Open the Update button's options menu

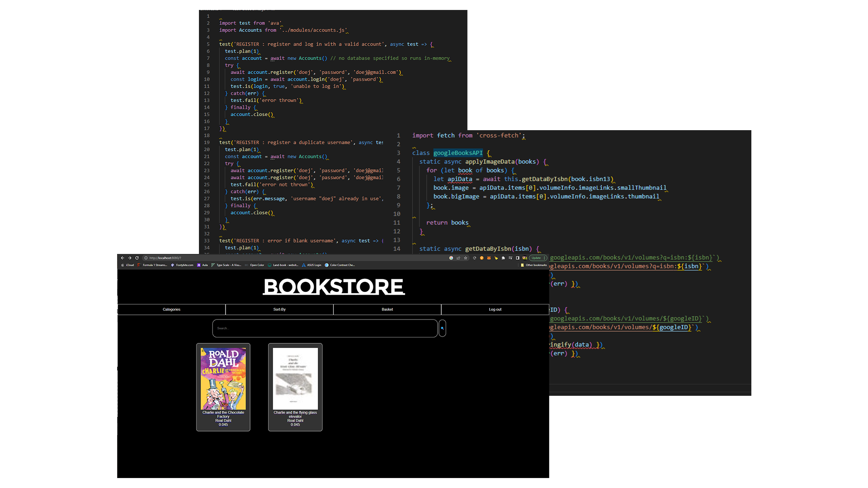click(544, 258)
